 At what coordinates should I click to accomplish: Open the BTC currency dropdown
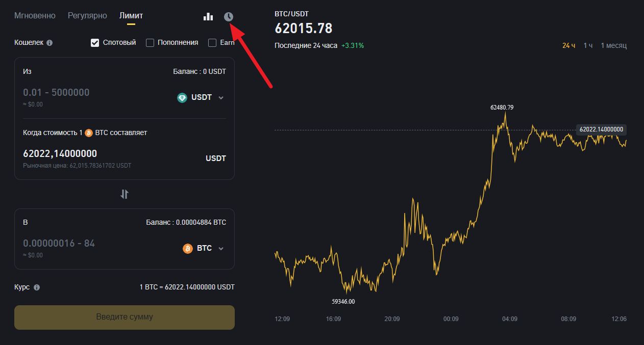coord(206,248)
